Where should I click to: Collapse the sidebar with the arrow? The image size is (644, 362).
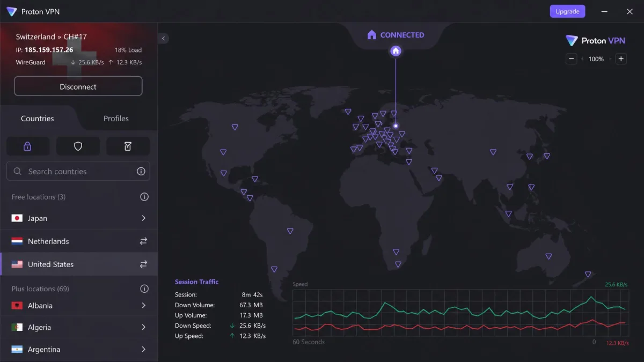point(164,38)
